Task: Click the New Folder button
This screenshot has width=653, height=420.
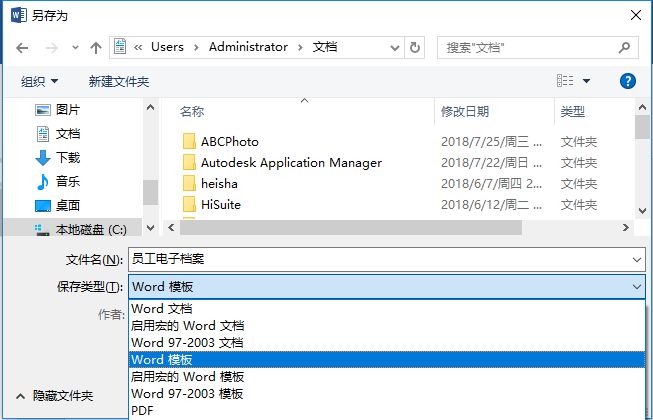Action: 118,81
